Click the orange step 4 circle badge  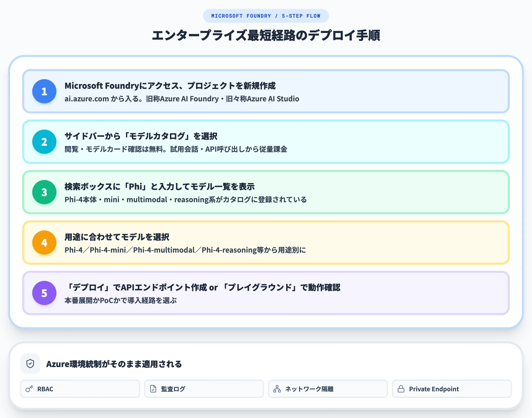click(x=44, y=243)
